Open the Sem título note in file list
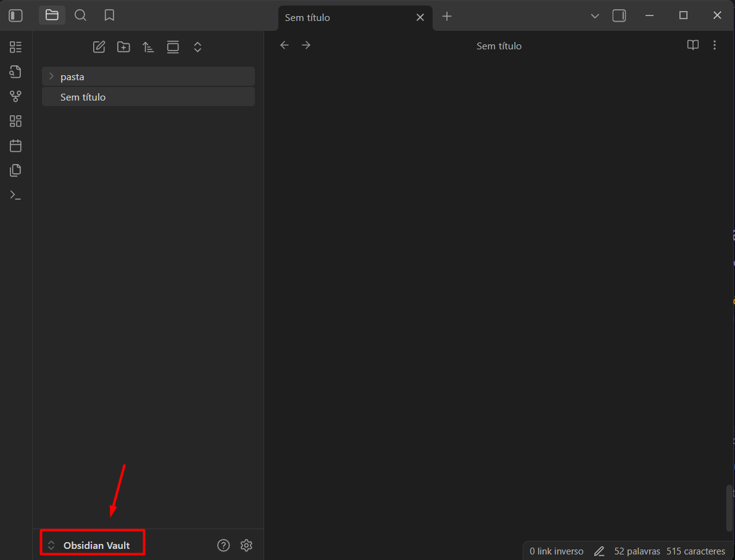The width and height of the screenshot is (735, 560). coord(83,97)
